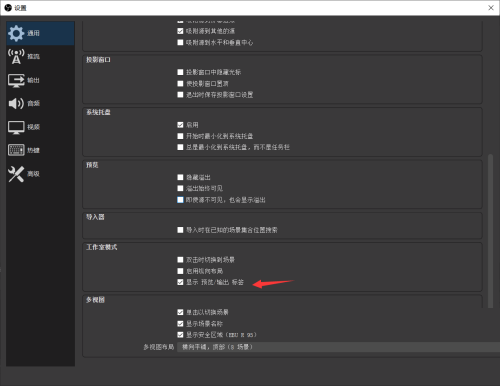Open the 输出 (Output) settings icon
This screenshot has width=500, height=386.
[x=16, y=80]
